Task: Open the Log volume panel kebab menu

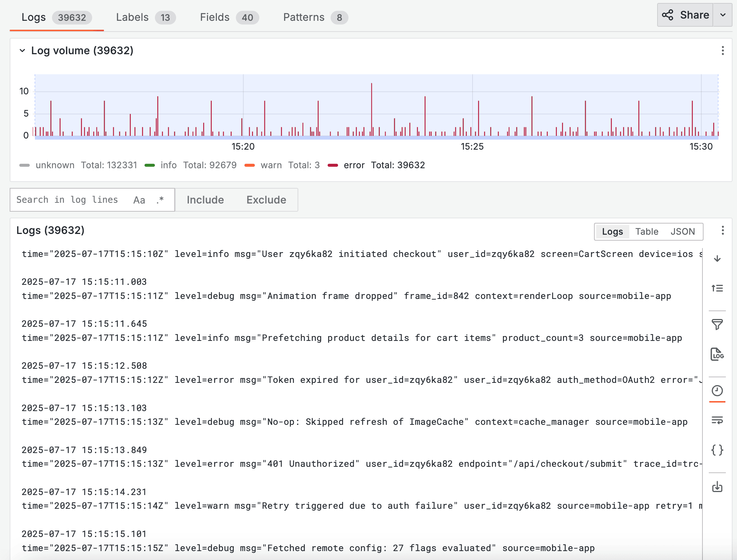Action: point(723,51)
